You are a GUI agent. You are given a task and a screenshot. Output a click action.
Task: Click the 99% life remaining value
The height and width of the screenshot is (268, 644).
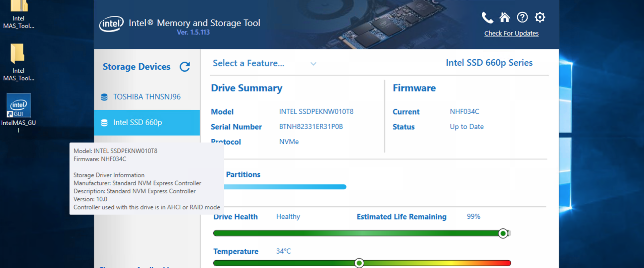(x=473, y=217)
